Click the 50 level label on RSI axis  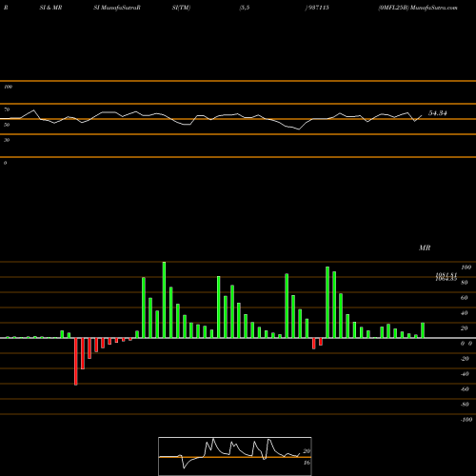7,125
